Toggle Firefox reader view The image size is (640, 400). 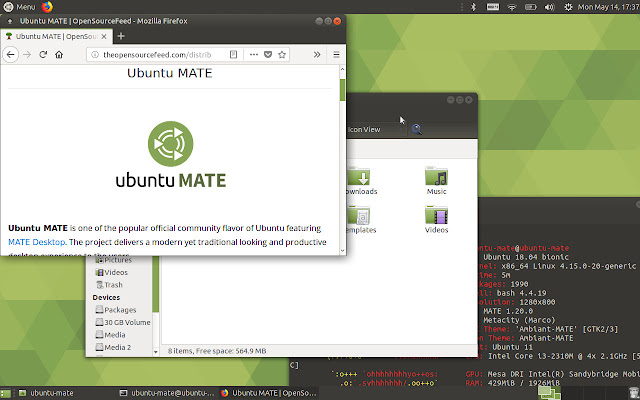233,54
